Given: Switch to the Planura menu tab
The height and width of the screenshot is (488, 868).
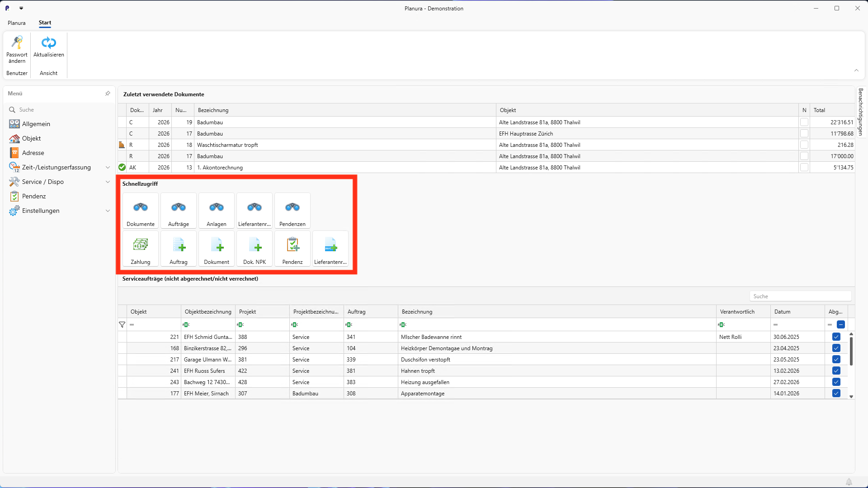Looking at the screenshot, I should click(16, 23).
